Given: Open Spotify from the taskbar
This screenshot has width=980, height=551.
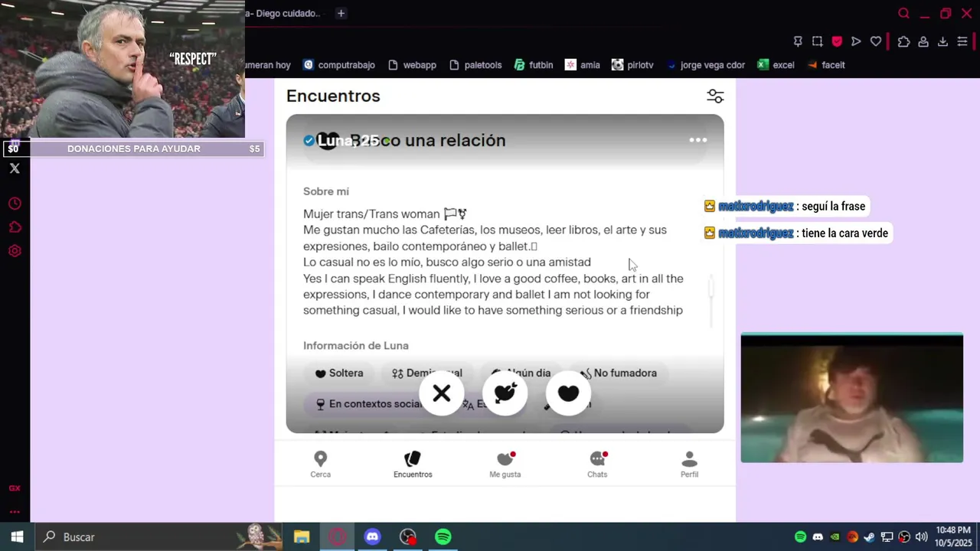Looking at the screenshot, I should pyautogui.click(x=443, y=537).
